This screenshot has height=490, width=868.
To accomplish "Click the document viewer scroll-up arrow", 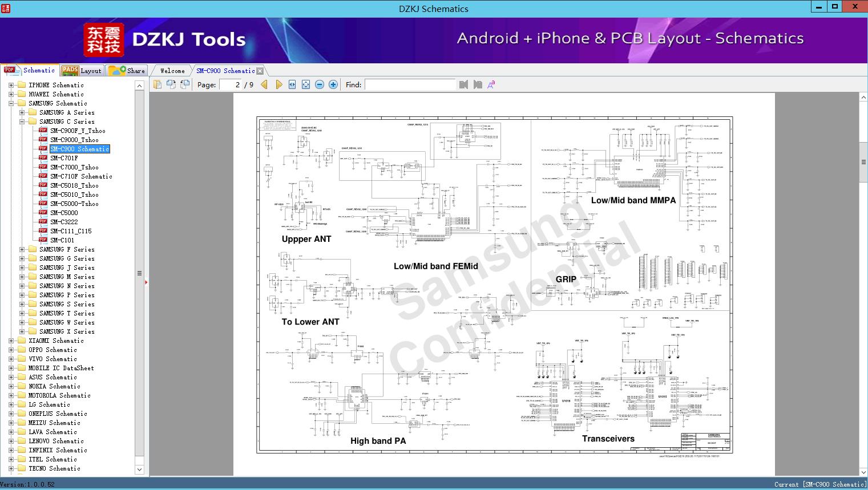I will (863, 98).
